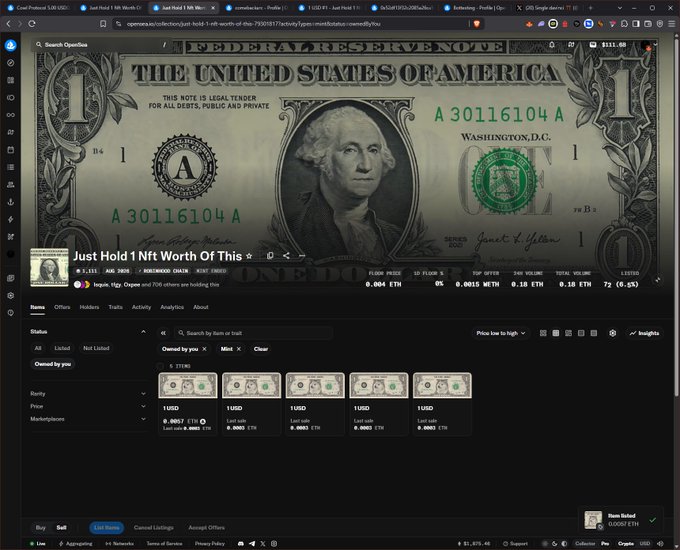Collapse the Status filter section
This screenshot has width=680, height=550.
[x=143, y=332]
